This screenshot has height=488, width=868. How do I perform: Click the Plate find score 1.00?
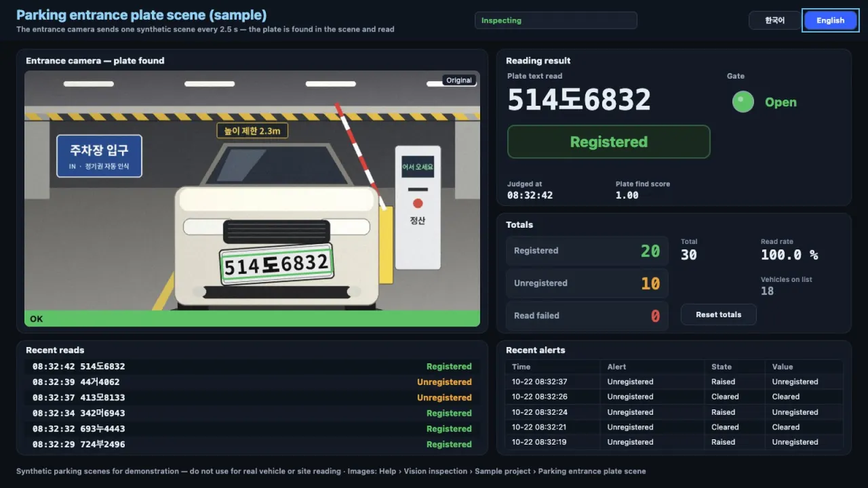point(627,195)
